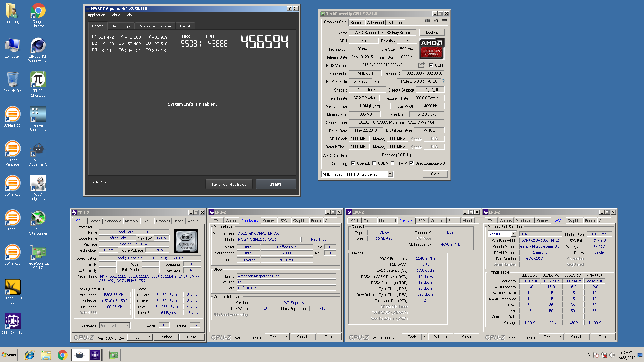Click GPU-Z BIOS share/export icon
The height and width of the screenshot is (362, 644).
pyautogui.click(x=421, y=65)
